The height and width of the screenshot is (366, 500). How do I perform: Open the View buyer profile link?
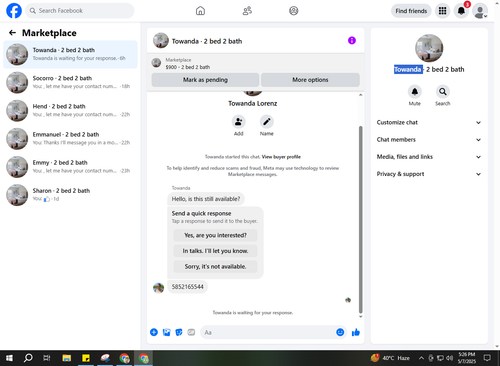281,157
